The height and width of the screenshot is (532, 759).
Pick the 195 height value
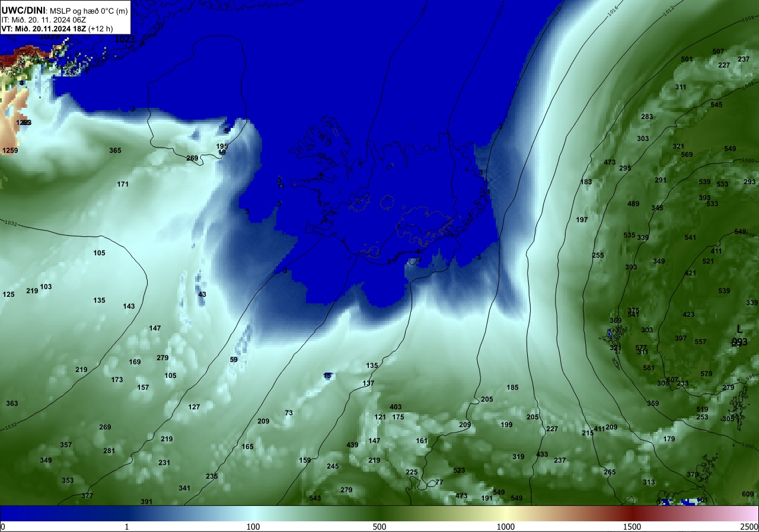coord(222,146)
